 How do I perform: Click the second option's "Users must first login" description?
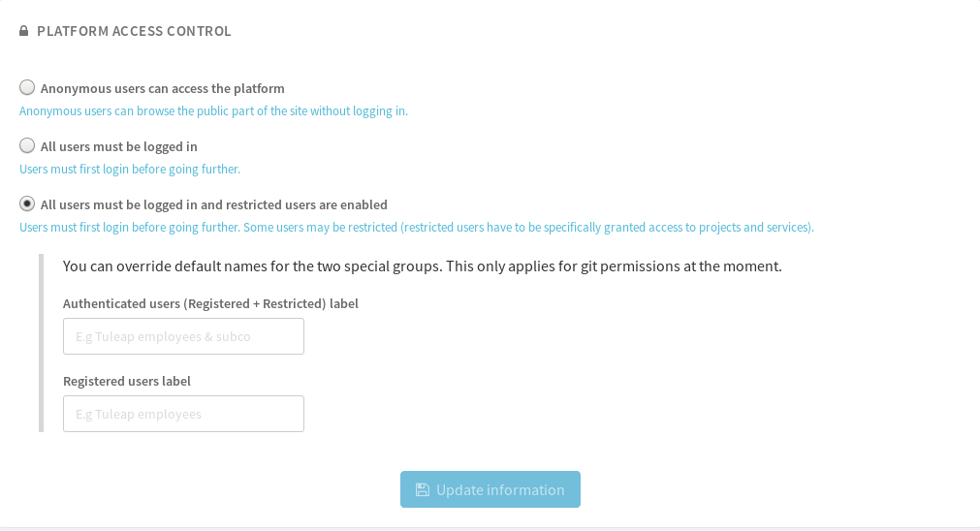tap(129, 170)
